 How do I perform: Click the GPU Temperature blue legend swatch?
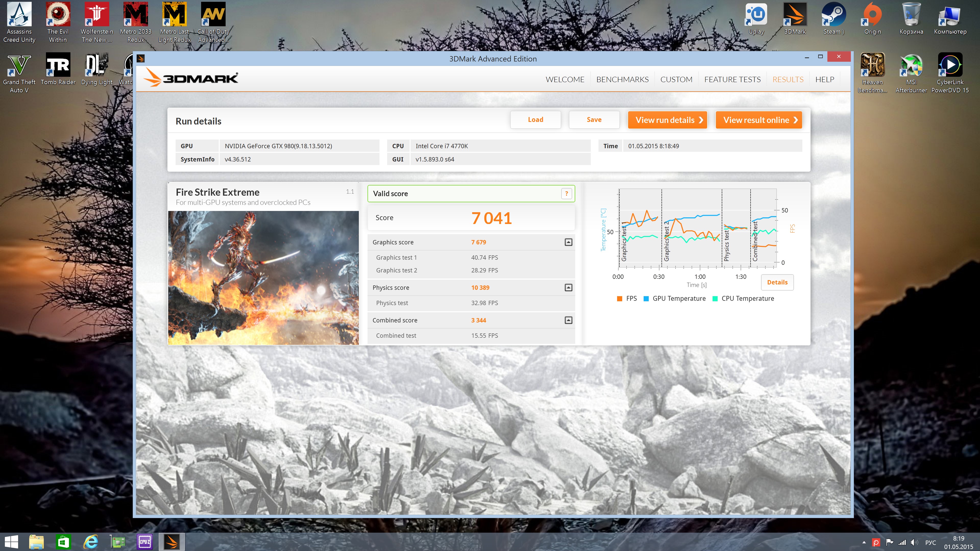[x=646, y=298]
